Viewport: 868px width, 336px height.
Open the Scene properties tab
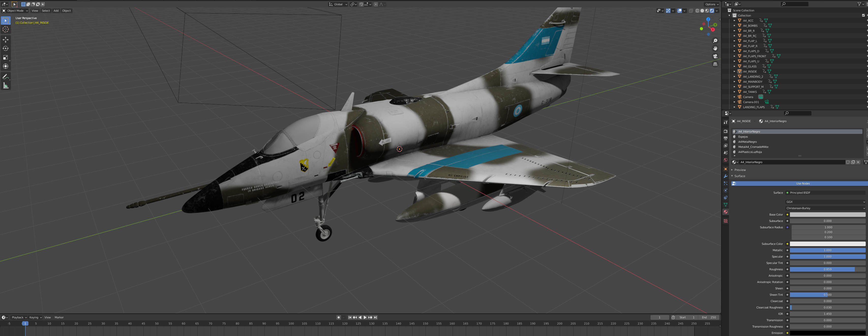coord(725,153)
